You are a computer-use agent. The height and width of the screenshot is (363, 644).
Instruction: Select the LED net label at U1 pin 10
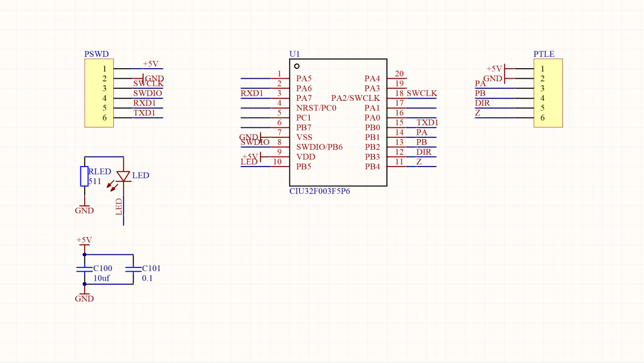point(249,162)
